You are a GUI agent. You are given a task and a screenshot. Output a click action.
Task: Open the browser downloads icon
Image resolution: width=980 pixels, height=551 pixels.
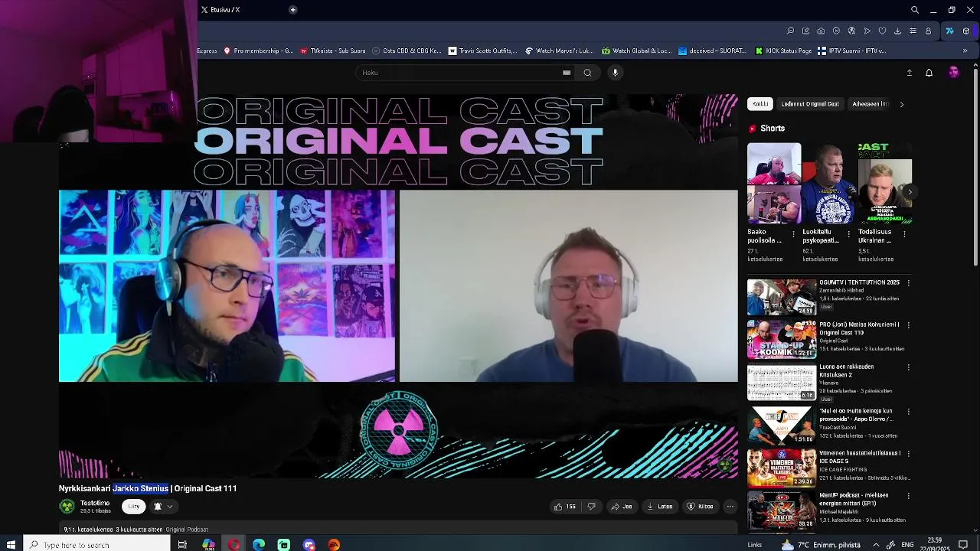click(x=897, y=31)
